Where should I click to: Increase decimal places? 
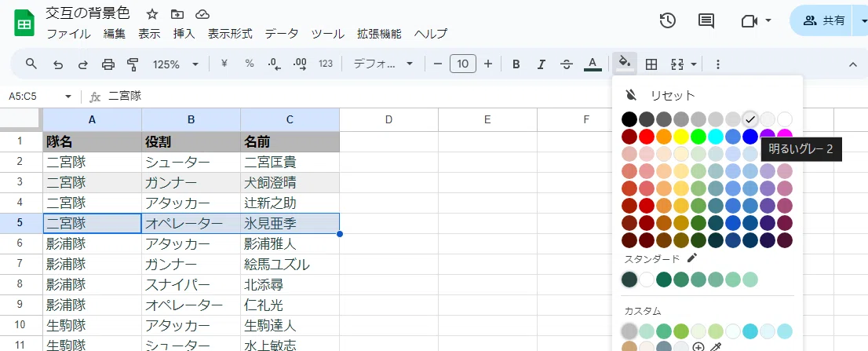[300, 64]
